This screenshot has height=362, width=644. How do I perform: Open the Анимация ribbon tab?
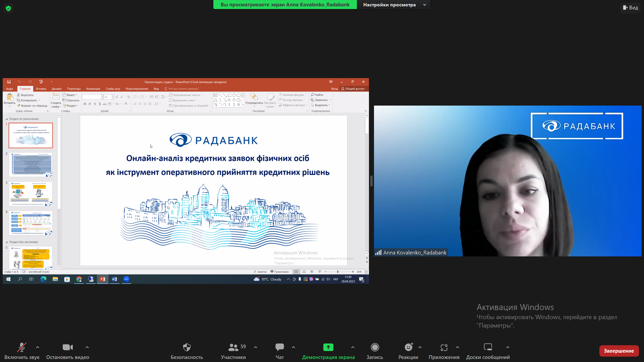[93, 89]
